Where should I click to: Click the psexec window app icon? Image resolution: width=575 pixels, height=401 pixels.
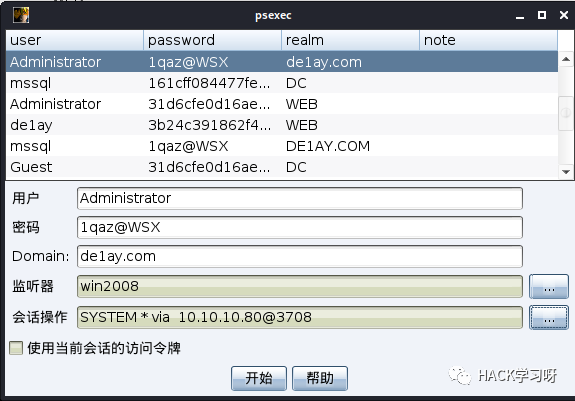pos(21,15)
